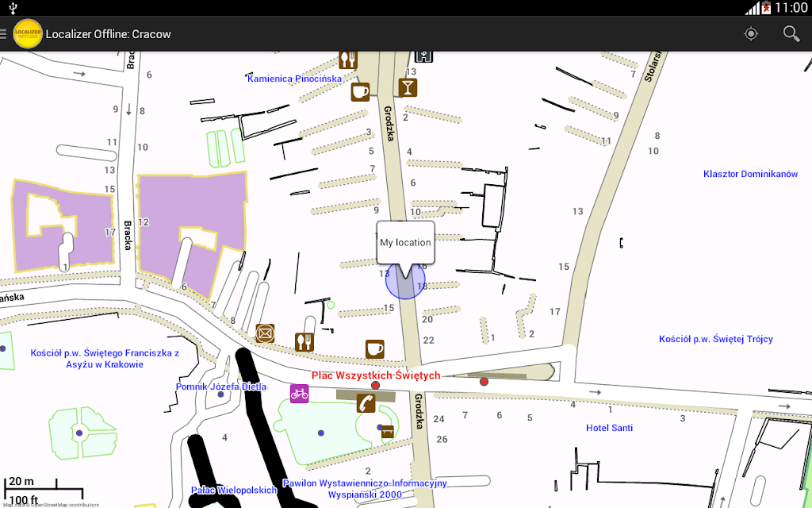
Task: Select the cafe cup icon above Plac Wszystkich Świętych
Action: pos(375,349)
